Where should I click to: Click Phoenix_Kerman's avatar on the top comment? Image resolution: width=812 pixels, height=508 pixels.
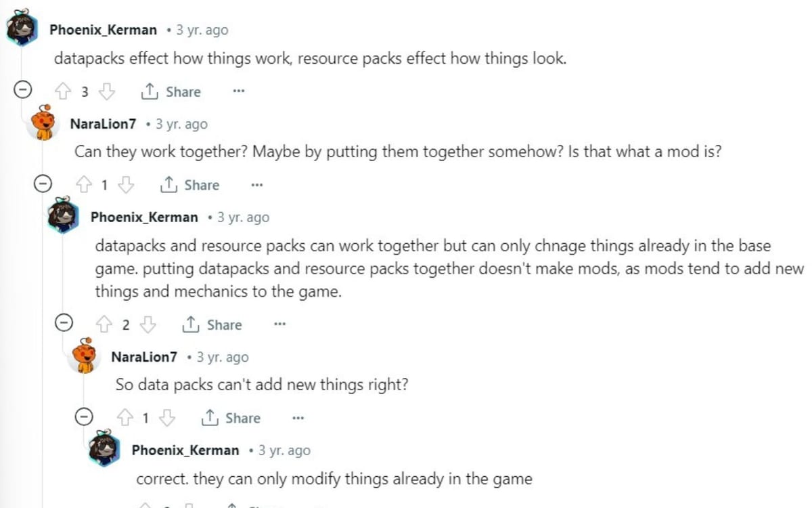tap(20, 27)
